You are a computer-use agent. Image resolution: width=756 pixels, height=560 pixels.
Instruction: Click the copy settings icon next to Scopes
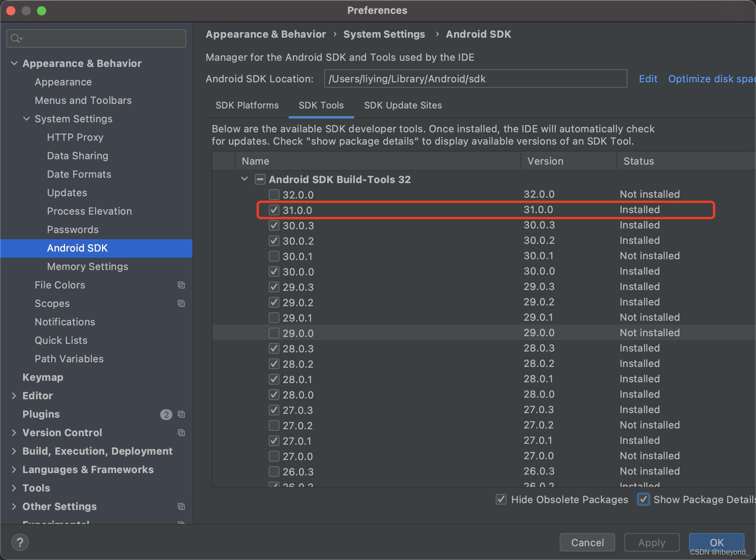181,303
